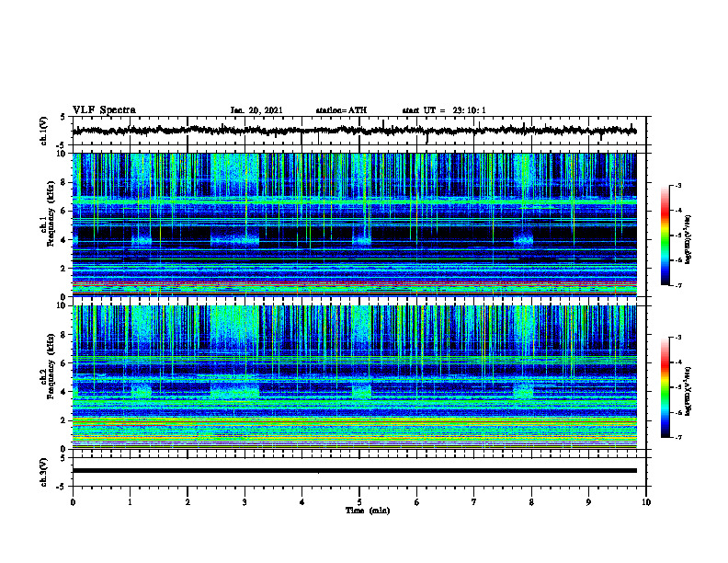Click the "ch.1(V)" waveform axis label
Viewport: 728px width, 563px height.
click(x=44, y=131)
